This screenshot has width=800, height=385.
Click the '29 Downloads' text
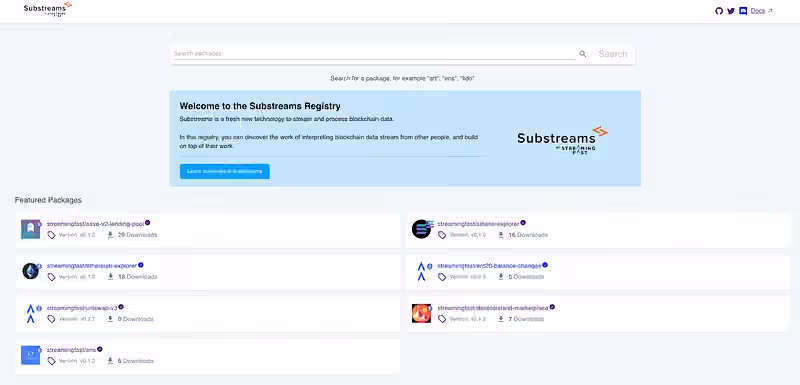137,235
